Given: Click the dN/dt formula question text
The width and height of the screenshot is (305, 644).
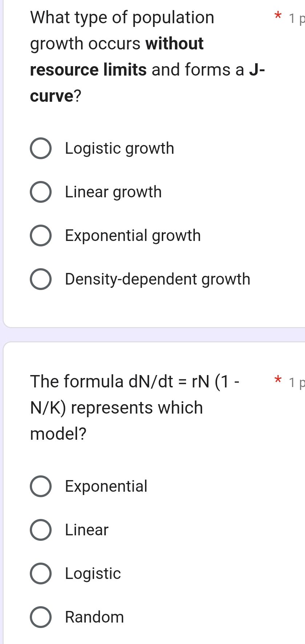Looking at the screenshot, I should point(135,407).
